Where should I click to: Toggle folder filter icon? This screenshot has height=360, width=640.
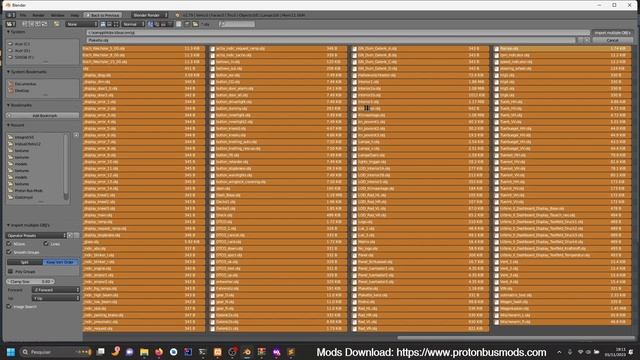(x=196, y=24)
